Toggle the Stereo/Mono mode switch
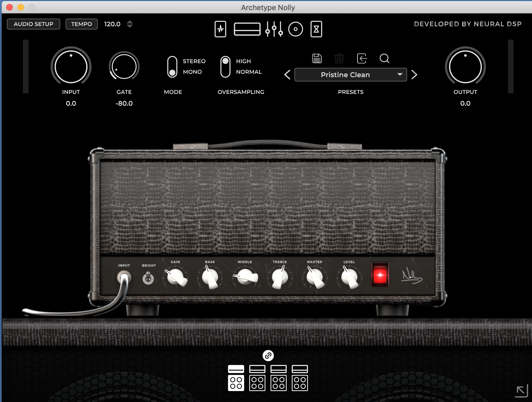Screen dimensions: 532x402 click(172, 67)
